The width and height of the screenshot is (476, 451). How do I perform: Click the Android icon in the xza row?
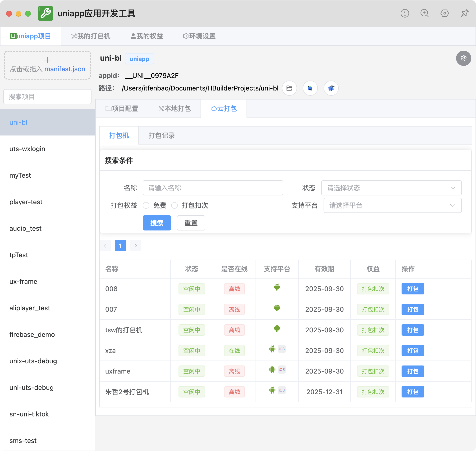click(x=272, y=349)
